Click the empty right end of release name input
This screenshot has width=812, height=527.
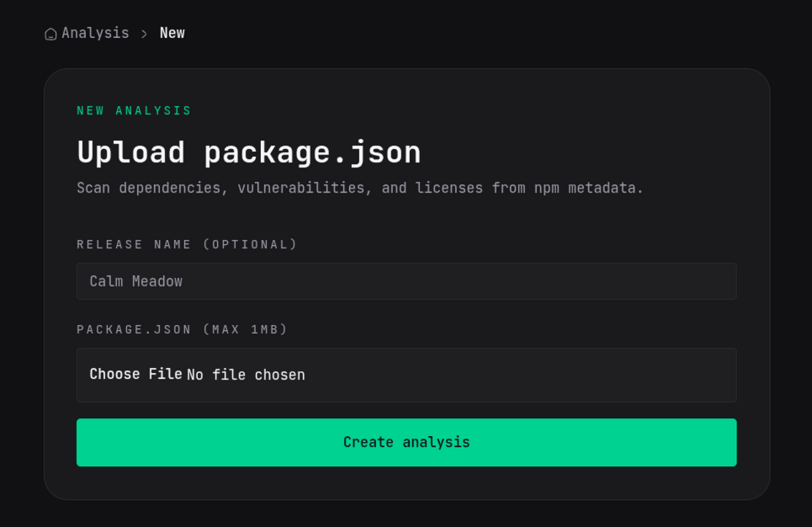pos(673,281)
